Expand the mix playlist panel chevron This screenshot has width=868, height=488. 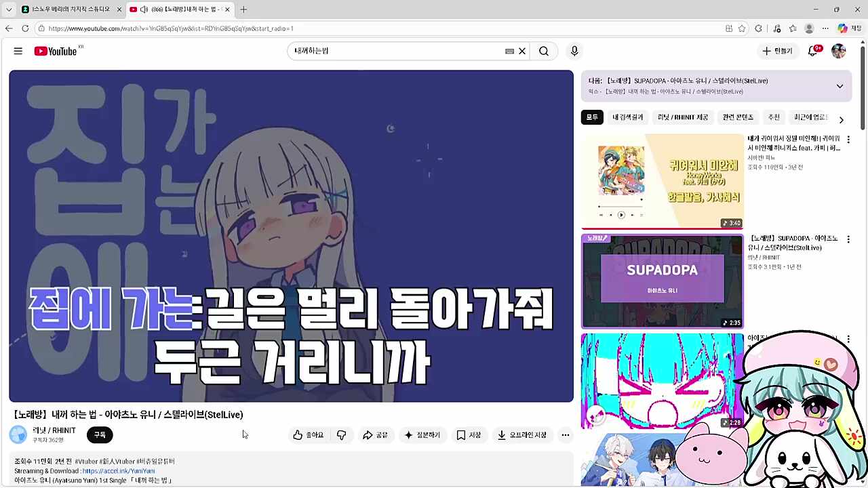coord(840,86)
